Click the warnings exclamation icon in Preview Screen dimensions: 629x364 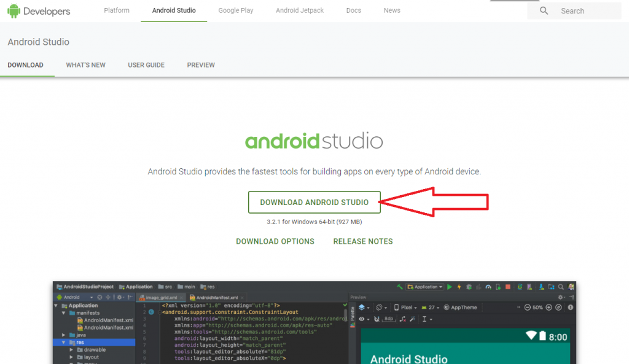click(x=571, y=308)
